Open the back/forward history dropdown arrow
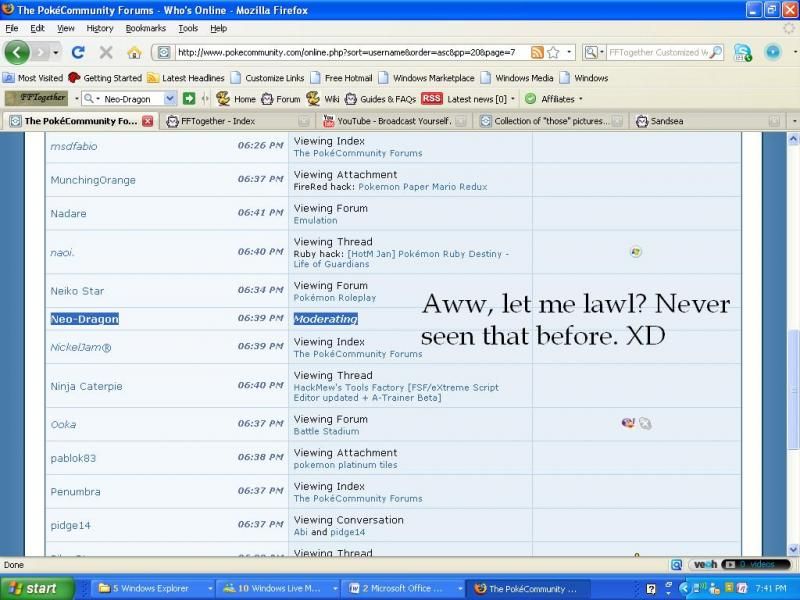Image resolution: width=800 pixels, height=600 pixels. tap(56, 52)
